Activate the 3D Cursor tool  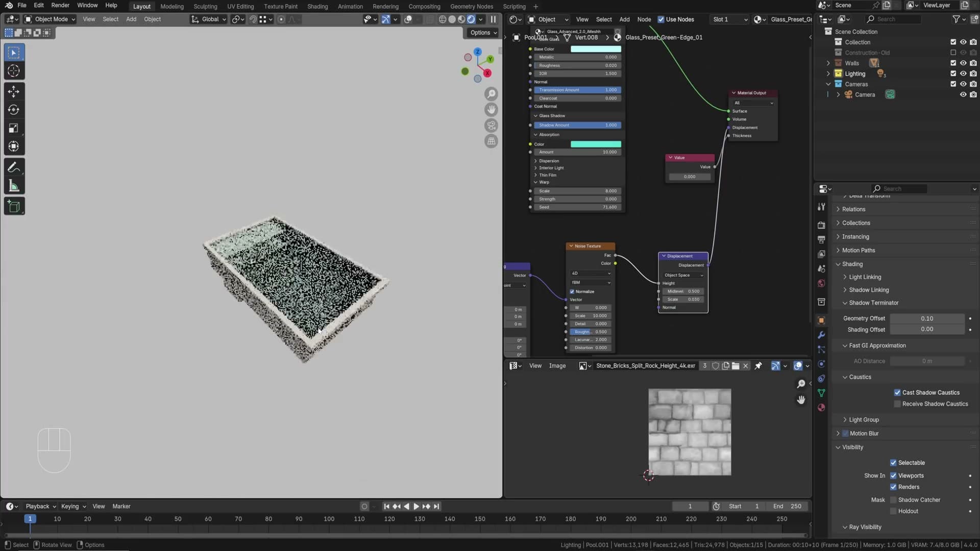coord(14,71)
